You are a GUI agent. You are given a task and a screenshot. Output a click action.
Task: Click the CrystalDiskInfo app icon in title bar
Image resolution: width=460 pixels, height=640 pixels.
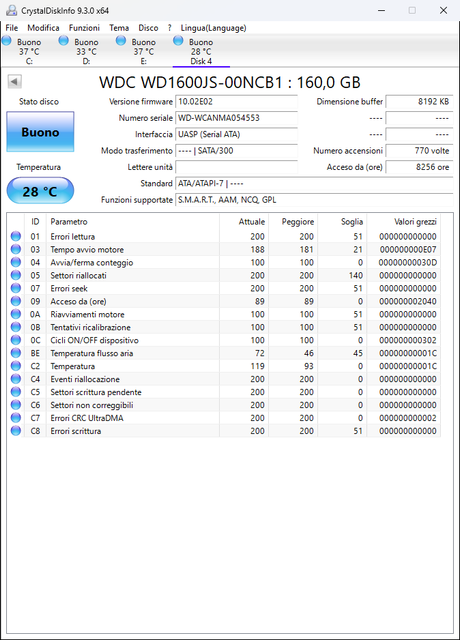pyautogui.click(x=11, y=10)
